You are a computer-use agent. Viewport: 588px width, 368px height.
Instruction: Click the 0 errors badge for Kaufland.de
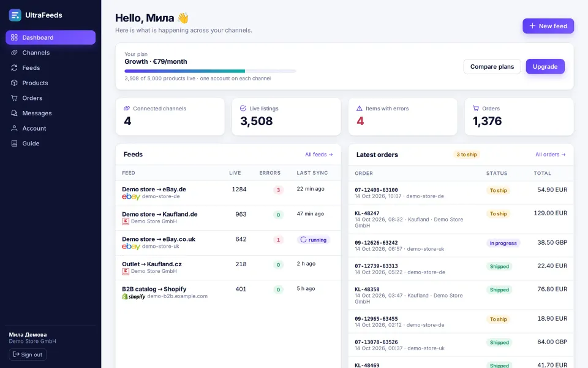coord(278,215)
